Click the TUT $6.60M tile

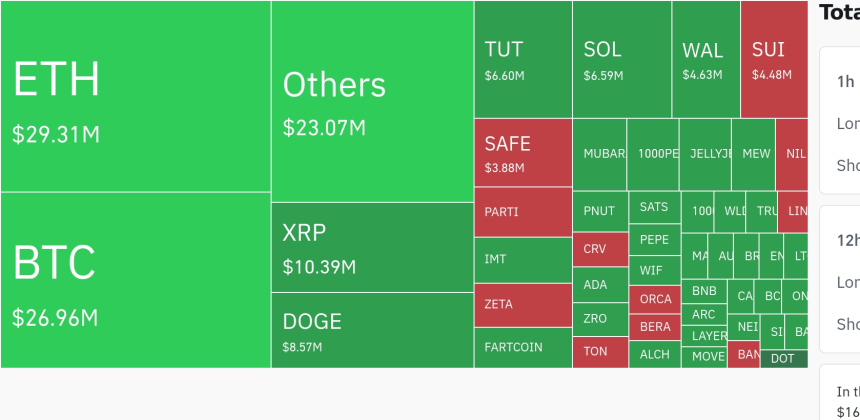click(x=523, y=59)
